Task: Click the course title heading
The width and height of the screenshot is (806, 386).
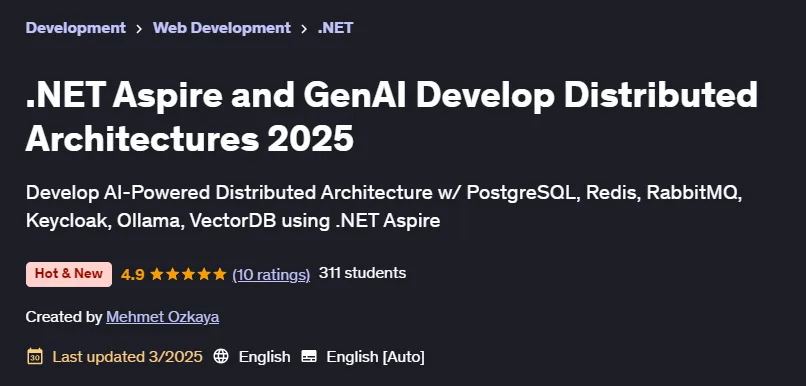Action: [392, 117]
